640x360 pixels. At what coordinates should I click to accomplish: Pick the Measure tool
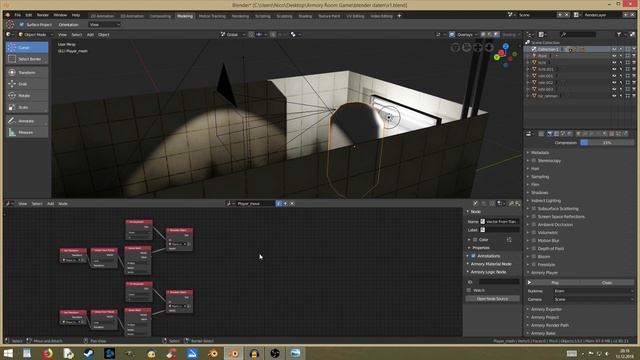pyautogui.click(x=27, y=132)
